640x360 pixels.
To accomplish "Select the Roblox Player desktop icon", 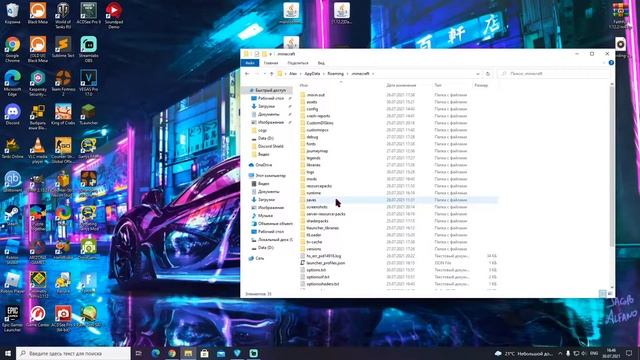I will [x=12, y=283].
